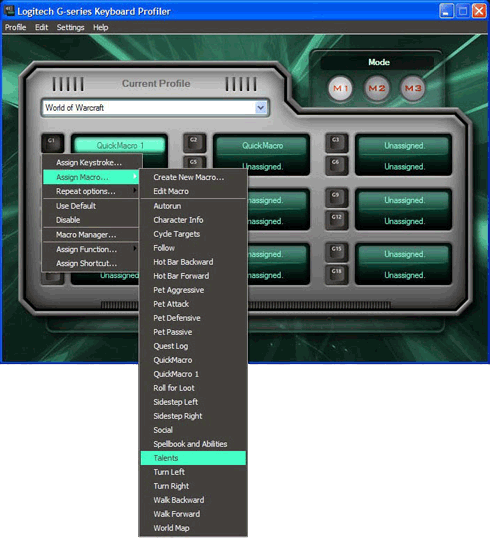The height and width of the screenshot is (542, 490).
Task: Switch to M2 mode
Action: click(377, 88)
